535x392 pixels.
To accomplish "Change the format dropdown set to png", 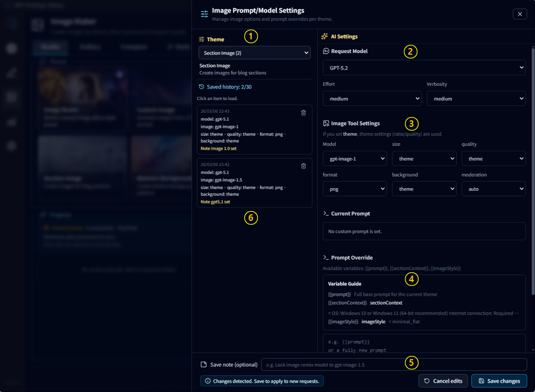I will (355, 189).
